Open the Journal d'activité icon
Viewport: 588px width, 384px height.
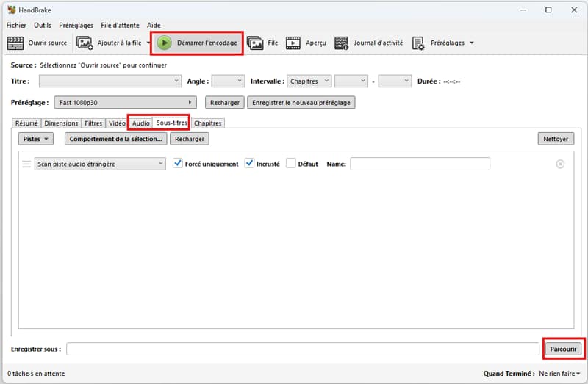[x=342, y=43]
